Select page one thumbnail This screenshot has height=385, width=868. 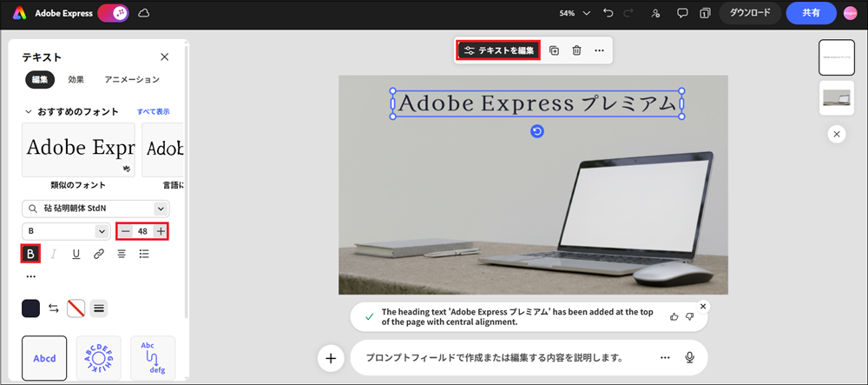[837, 57]
